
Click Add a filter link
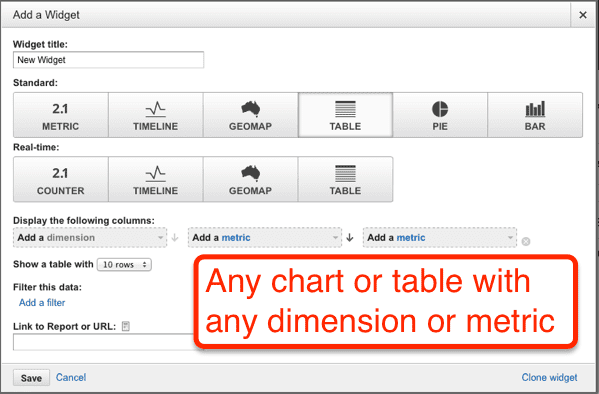click(x=42, y=303)
